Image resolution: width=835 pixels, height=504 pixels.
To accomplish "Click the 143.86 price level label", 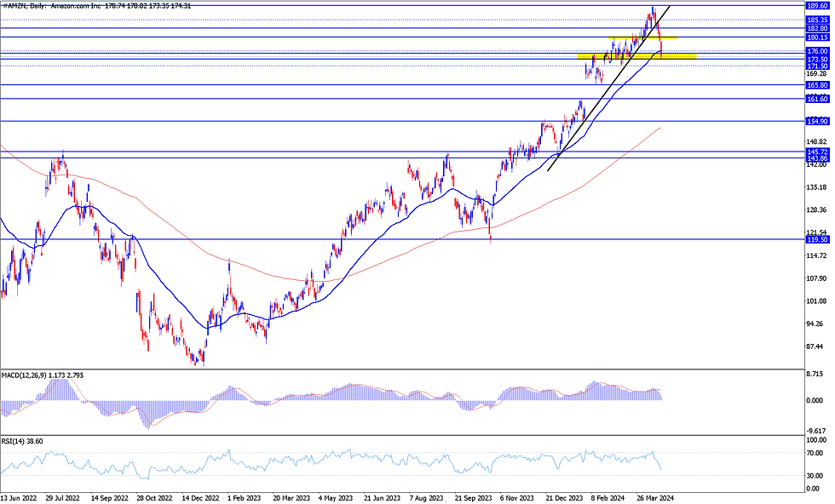I will (x=817, y=158).
